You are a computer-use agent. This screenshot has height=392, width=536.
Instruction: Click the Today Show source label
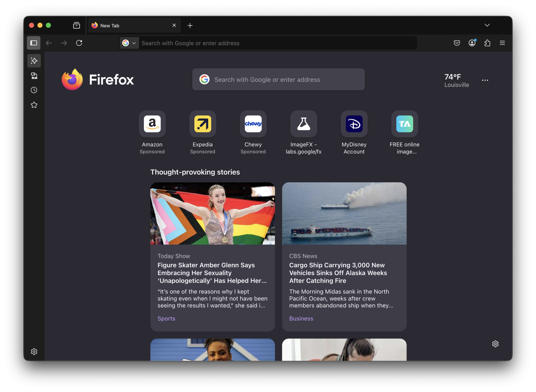click(174, 256)
